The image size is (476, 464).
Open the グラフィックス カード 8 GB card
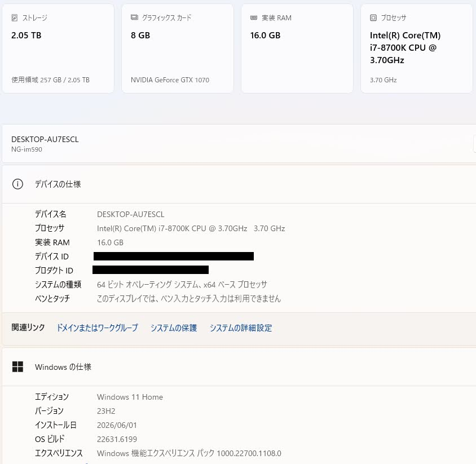[x=178, y=48]
